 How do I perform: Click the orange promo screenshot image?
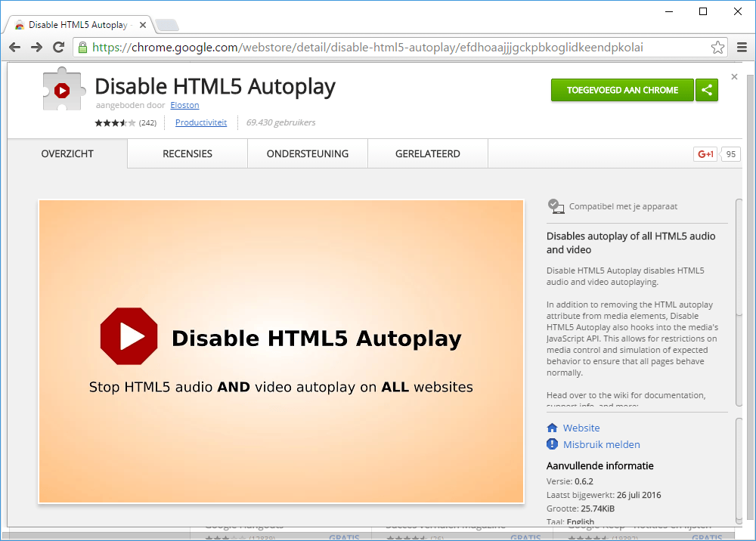point(281,351)
